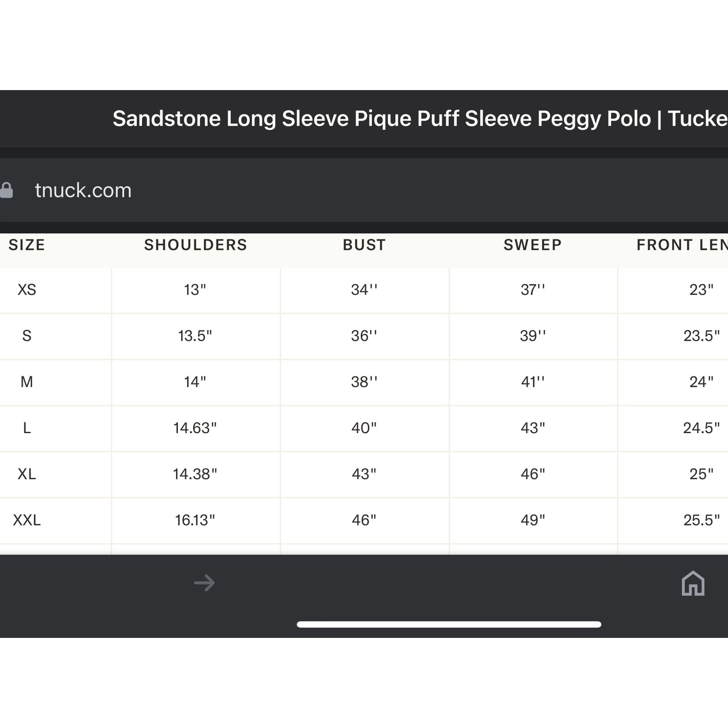Click the 36'' bust cell for S
This screenshot has height=728, width=728.
tap(364, 336)
